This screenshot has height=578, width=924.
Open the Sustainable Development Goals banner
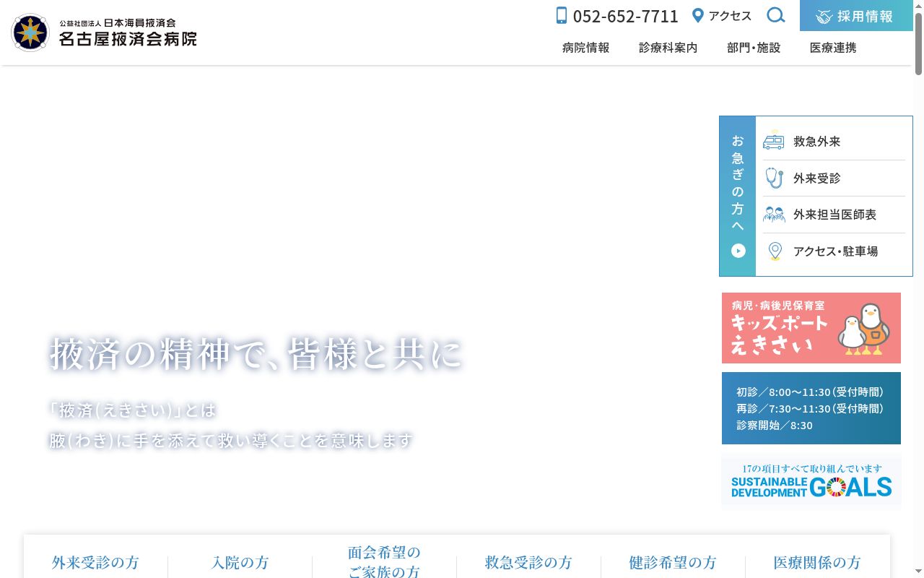click(x=811, y=481)
